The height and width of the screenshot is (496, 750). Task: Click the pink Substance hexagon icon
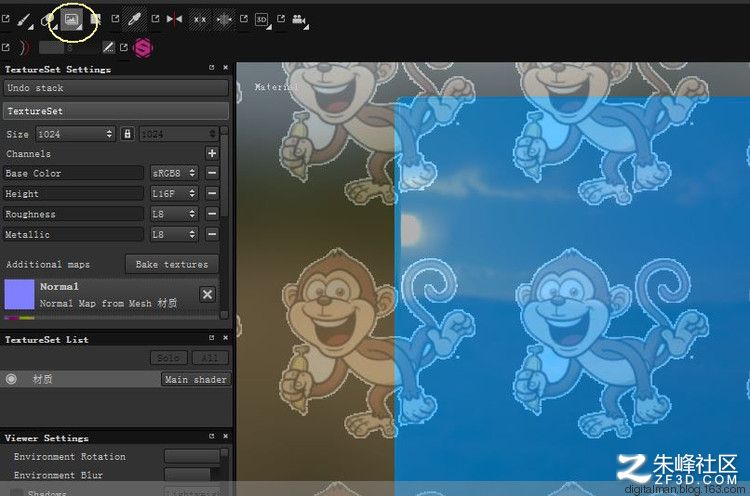click(143, 48)
